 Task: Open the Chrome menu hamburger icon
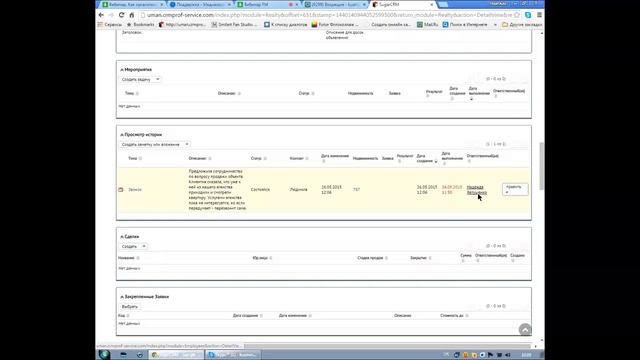tap(539, 15)
